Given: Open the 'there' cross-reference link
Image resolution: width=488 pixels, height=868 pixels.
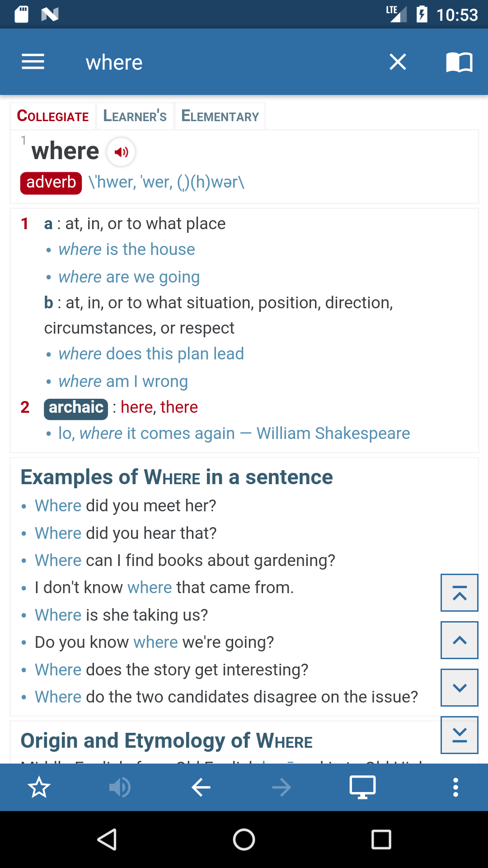Looking at the screenshot, I should tap(179, 407).
